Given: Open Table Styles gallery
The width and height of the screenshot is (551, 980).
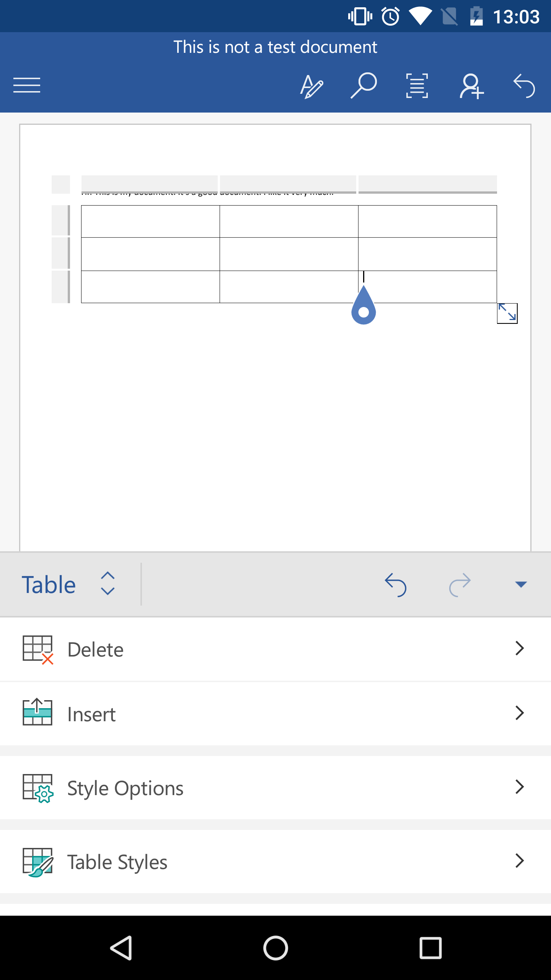Looking at the screenshot, I should [x=275, y=861].
